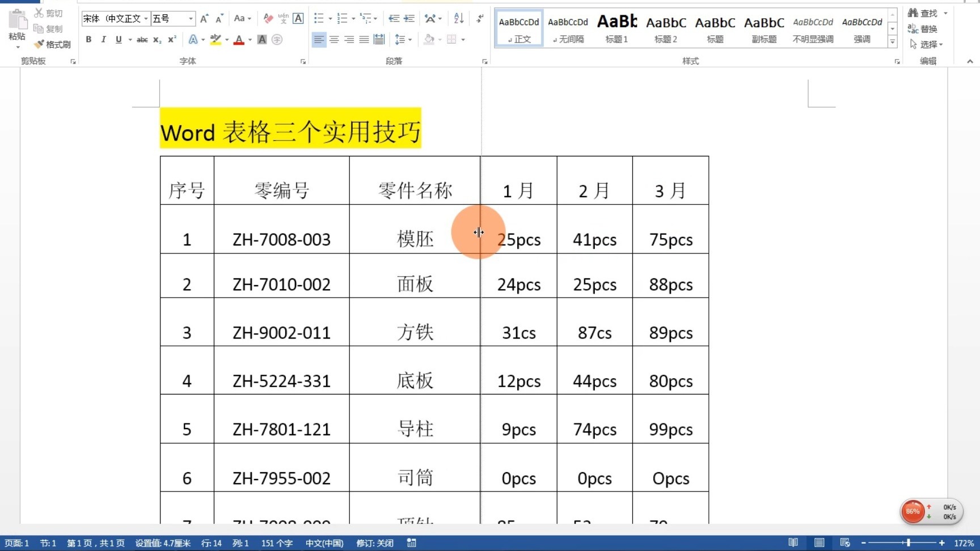
Task: Apply the 无间隔 No Spacing style
Action: point(568,28)
